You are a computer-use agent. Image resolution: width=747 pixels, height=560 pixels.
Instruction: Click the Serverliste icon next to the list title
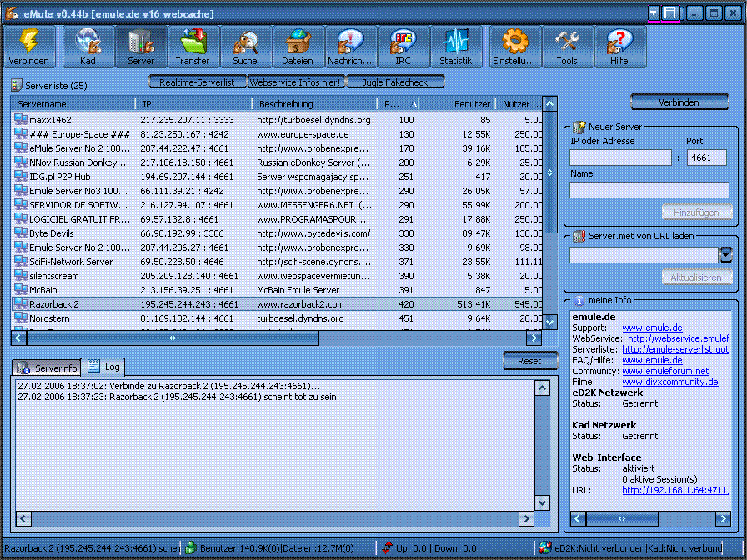(17, 85)
